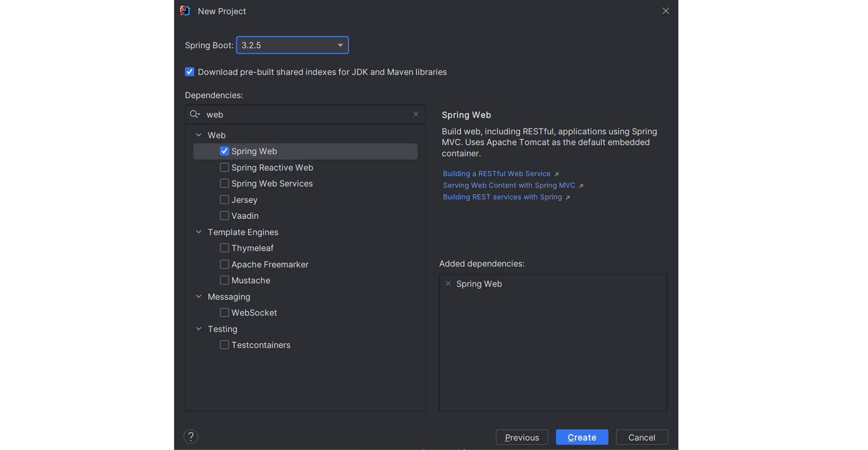
Task: Click external arrow beside RESTful Web Service link
Action: pyautogui.click(x=556, y=174)
